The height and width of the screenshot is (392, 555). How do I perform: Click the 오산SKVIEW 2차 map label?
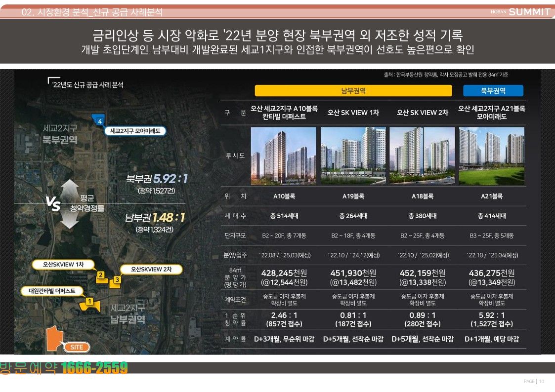pos(152,270)
